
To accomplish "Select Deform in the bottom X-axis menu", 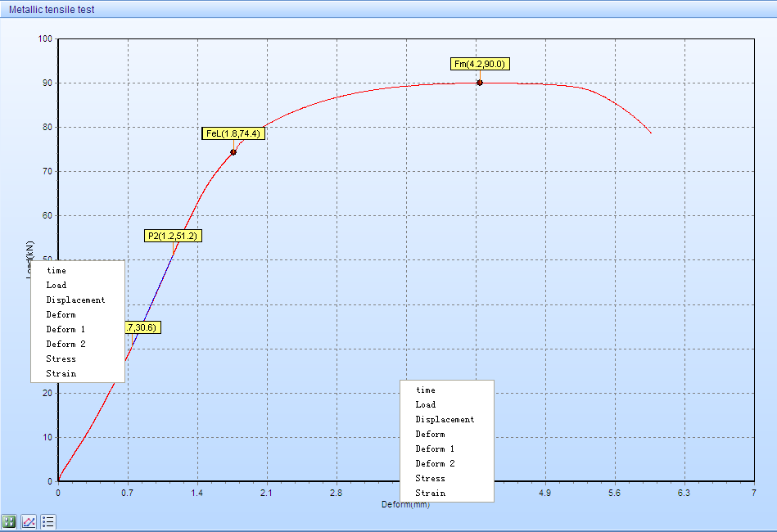I will (x=430, y=434).
